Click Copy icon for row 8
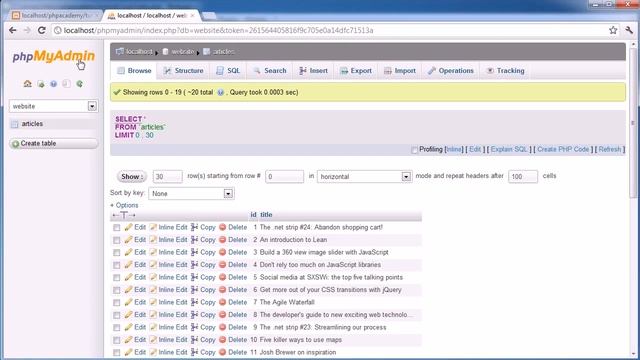 [x=195, y=315]
